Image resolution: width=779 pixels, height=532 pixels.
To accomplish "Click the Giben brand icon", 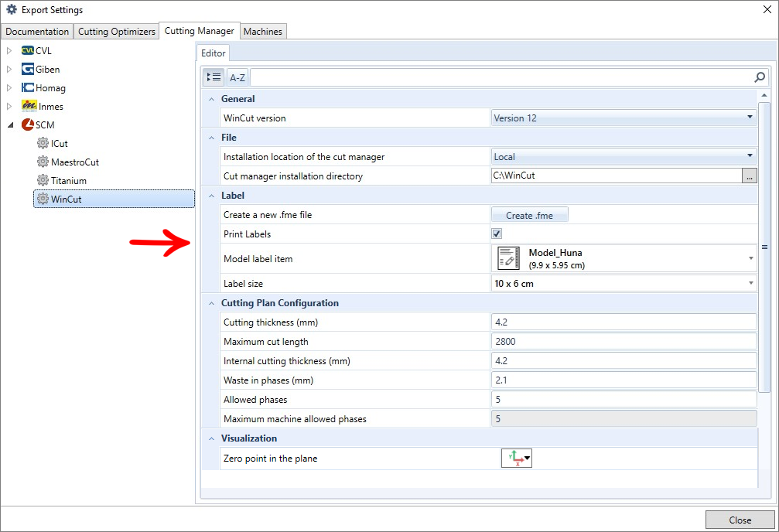I will point(28,69).
